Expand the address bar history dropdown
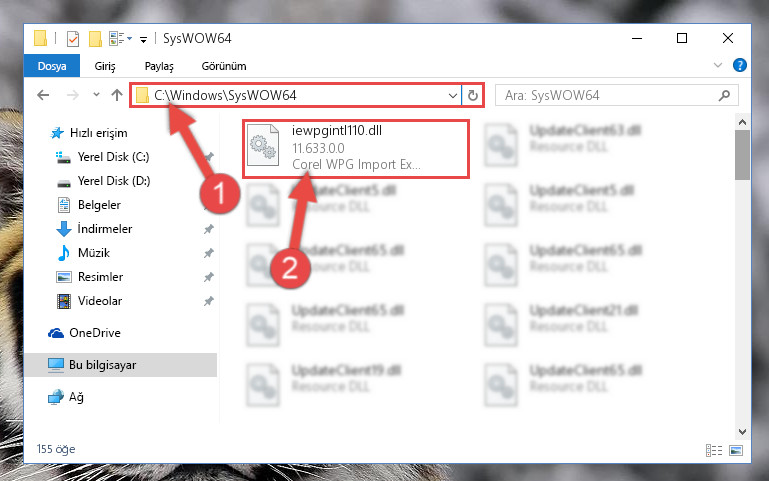 coord(453,95)
